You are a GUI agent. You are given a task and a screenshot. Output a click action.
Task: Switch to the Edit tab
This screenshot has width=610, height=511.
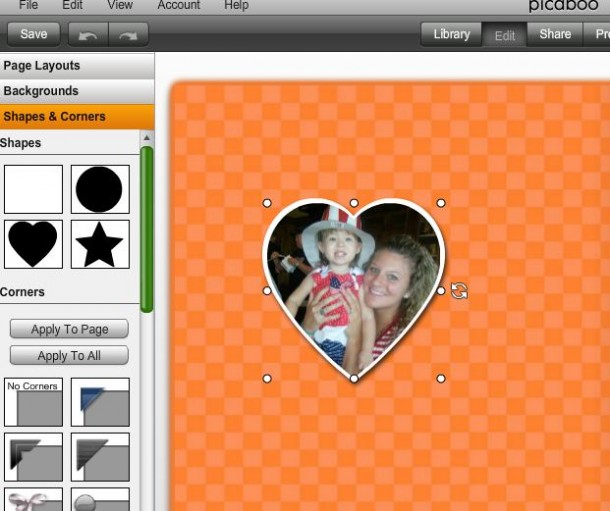click(x=505, y=35)
